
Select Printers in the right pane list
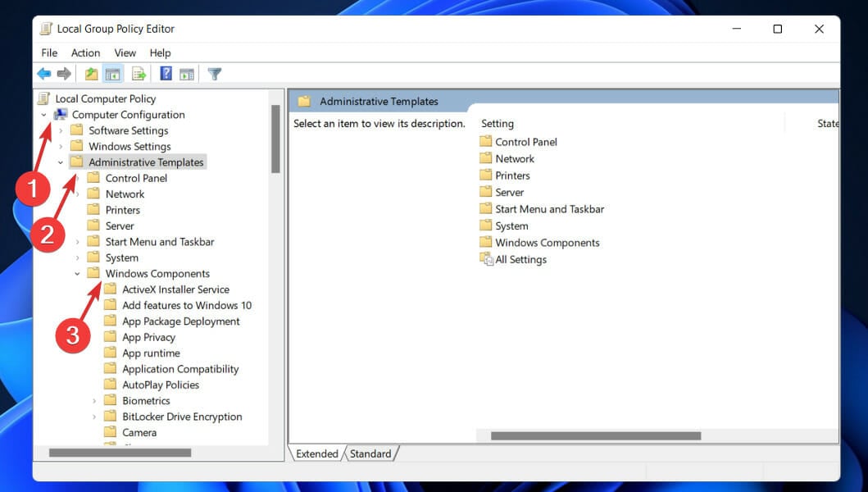[512, 175]
